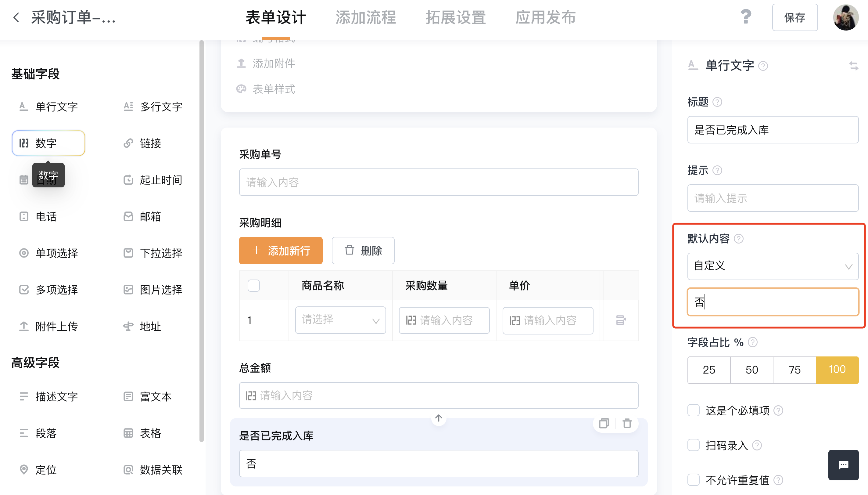Select the 链接 field type

click(152, 143)
